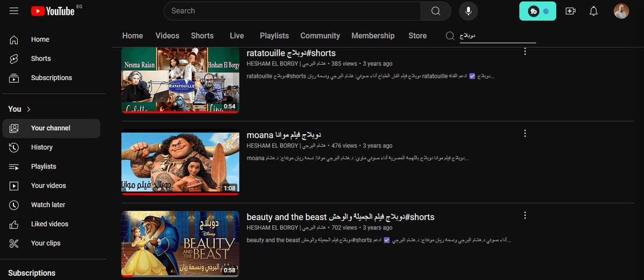Open the Create video icon

570,11
